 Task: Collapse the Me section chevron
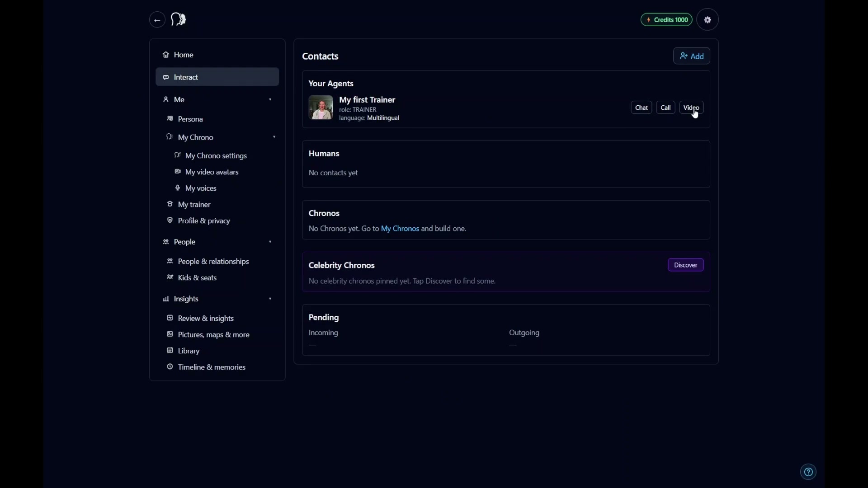[270, 99]
